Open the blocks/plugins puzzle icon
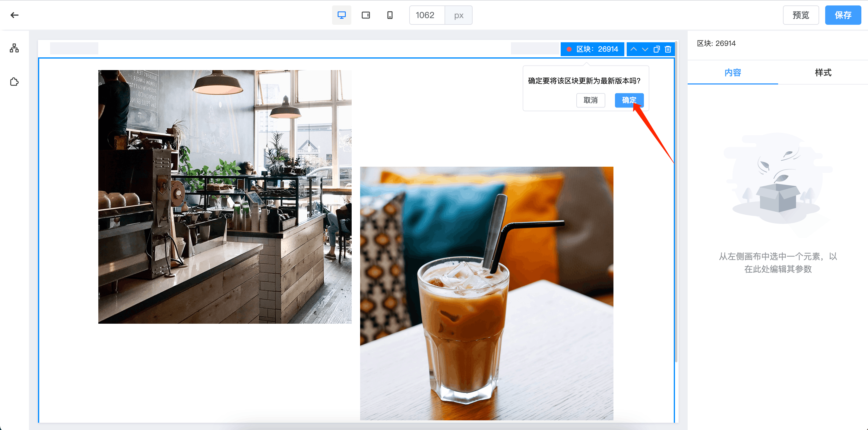The height and width of the screenshot is (430, 868). [x=14, y=81]
